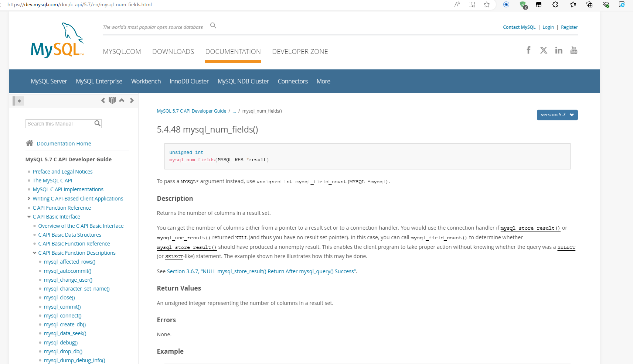This screenshot has height=364, width=633.
Task: Open The MySQL C API entry
Action: pyautogui.click(x=52, y=181)
